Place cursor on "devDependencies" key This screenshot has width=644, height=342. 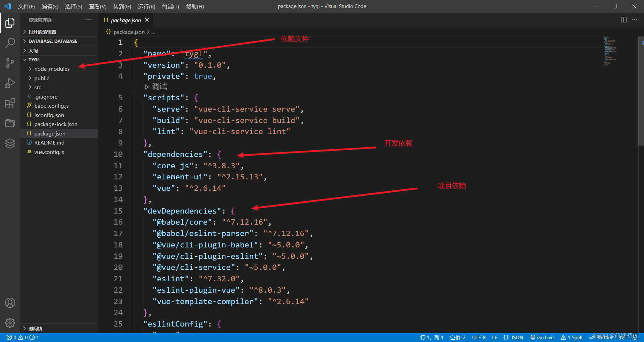(x=182, y=211)
